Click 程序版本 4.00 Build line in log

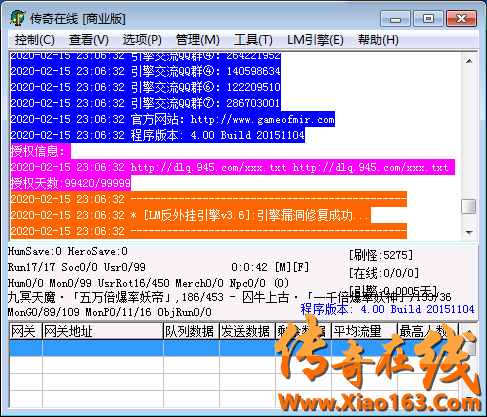click(x=158, y=135)
